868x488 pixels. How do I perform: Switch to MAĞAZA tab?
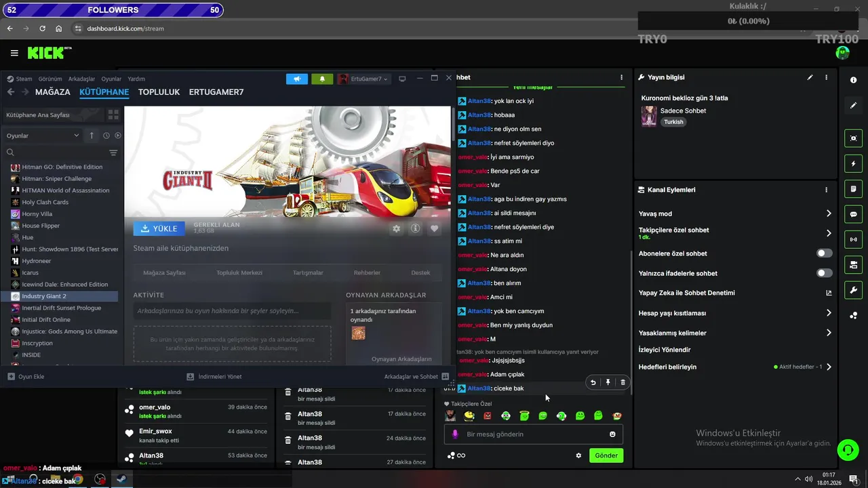click(x=53, y=92)
